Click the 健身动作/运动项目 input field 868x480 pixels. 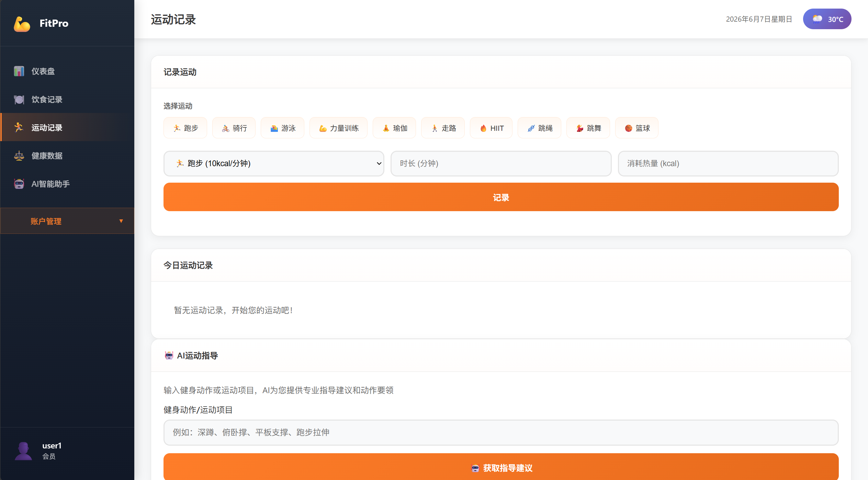coord(501,432)
